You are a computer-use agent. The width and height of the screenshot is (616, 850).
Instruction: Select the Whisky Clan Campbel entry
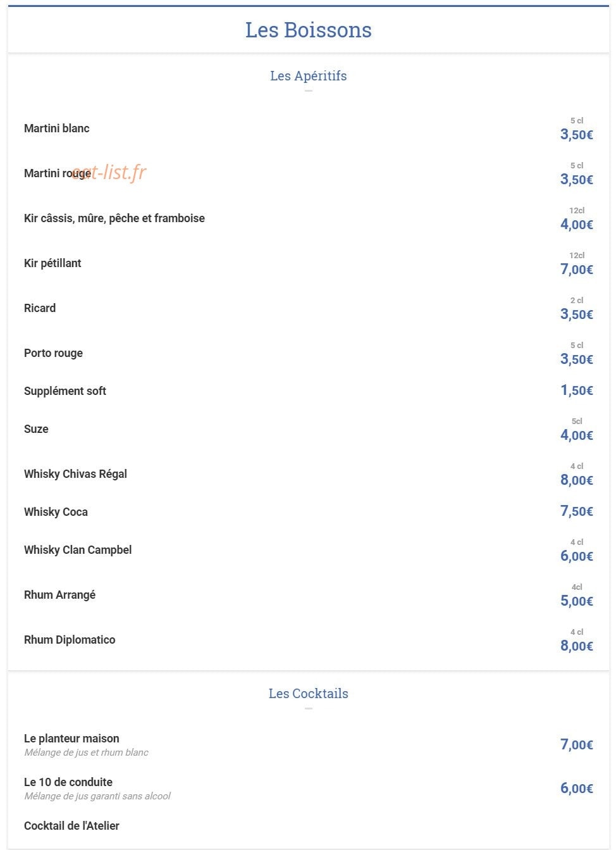pos(78,550)
